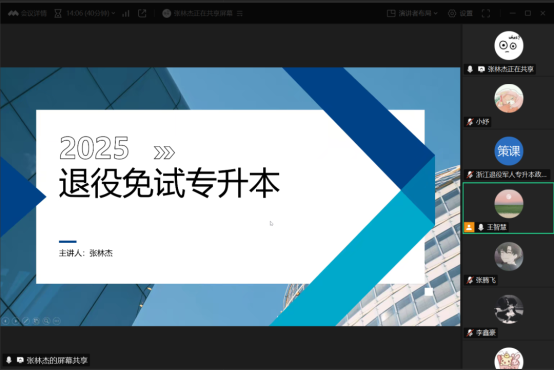Image resolution: width=554 pixels, height=371 pixels.
Task: Click the hourglass meeting timer icon
Action: [x=58, y=13]
